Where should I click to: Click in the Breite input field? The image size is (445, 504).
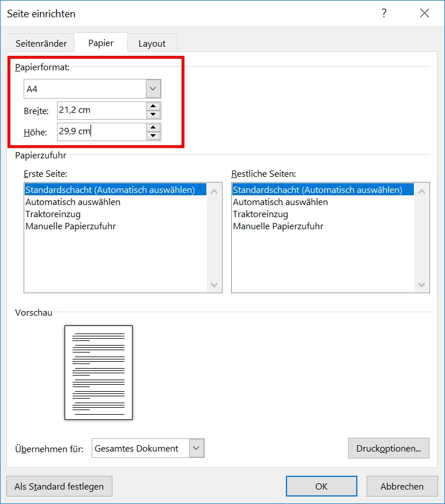[x=101, y=110]
